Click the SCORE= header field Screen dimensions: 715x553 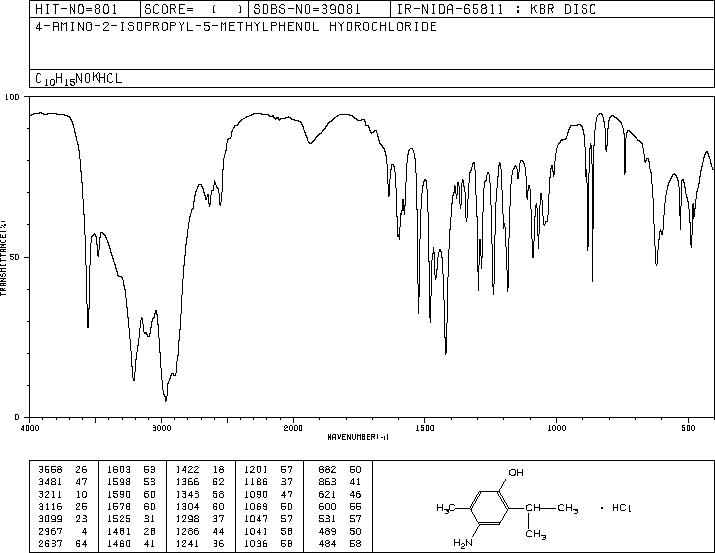pyautogui.click(x=194, y=9)
